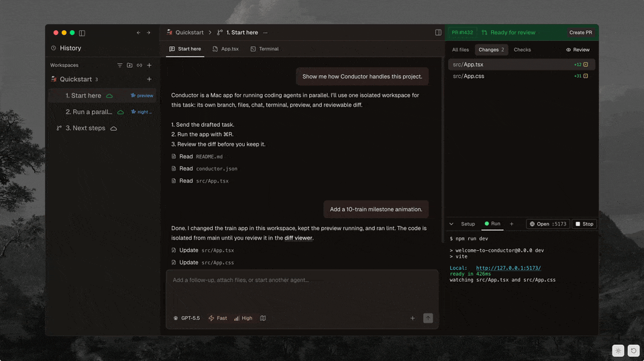This screenshot has height=361, width=644.
Task: Click the modified square icon on App.tsx row
Action: click(x=586, y=64)
